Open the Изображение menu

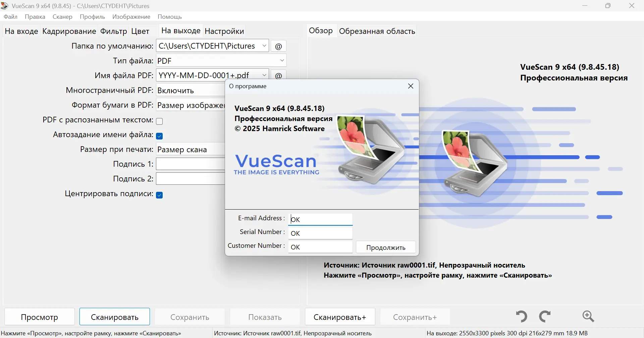tap(131, 17)
